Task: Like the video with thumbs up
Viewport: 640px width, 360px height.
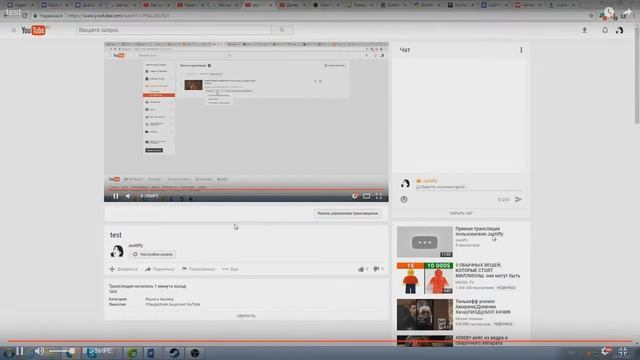Action: (362, 269)
